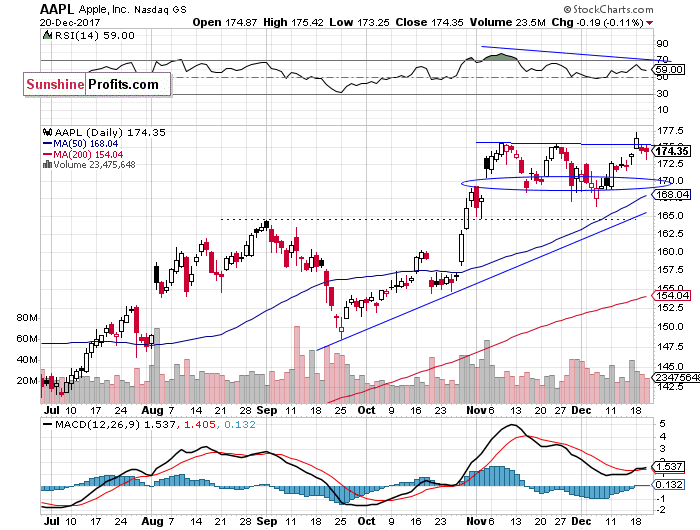Viewport: 700px width, 530px height.
Task: Click the 154.04 moving average price tag
Action: 672,296
